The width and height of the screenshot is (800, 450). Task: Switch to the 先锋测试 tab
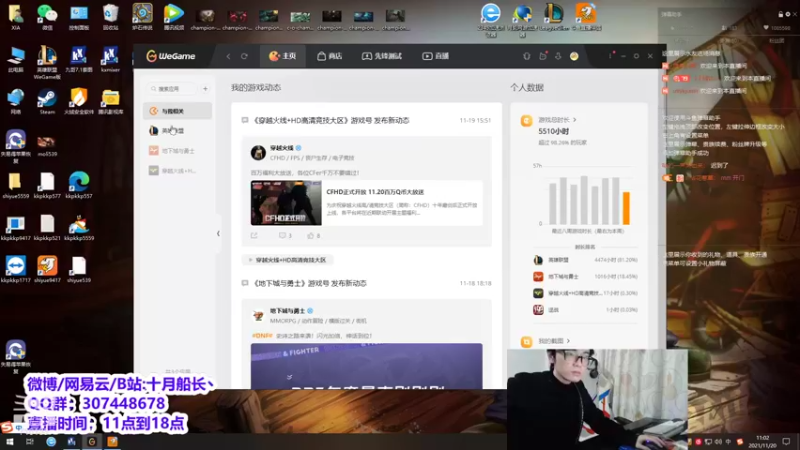pos(382,56)
